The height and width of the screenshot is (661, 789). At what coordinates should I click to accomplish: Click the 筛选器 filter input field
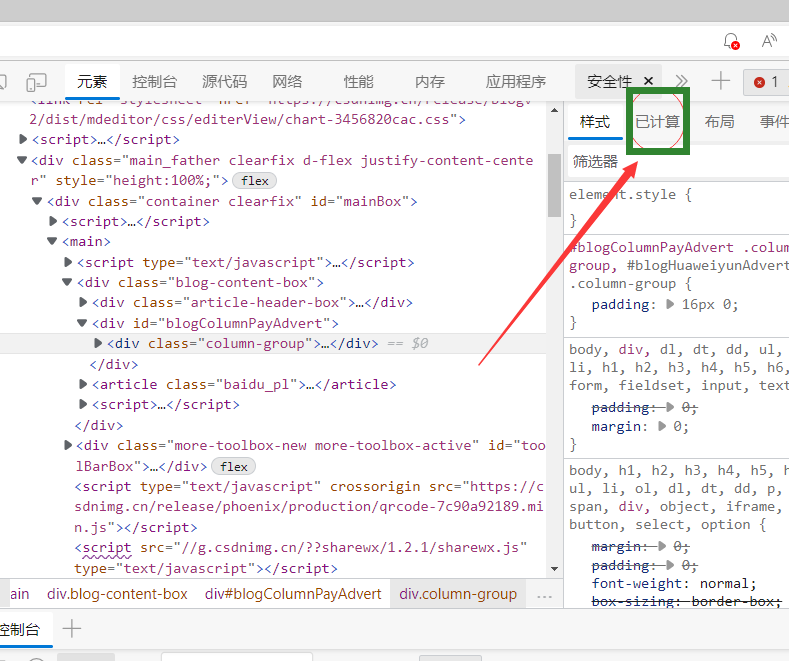pyautogui.click(x=678, y=161)
